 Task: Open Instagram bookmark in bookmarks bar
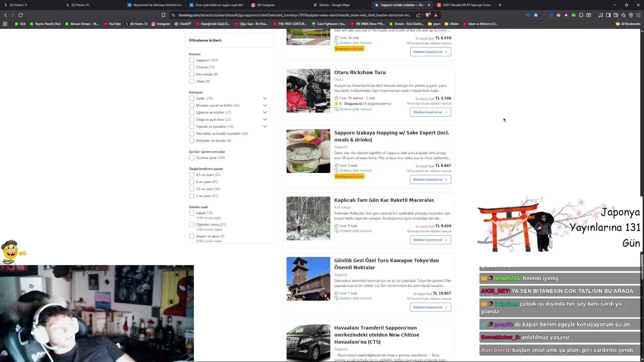point(161,24)
